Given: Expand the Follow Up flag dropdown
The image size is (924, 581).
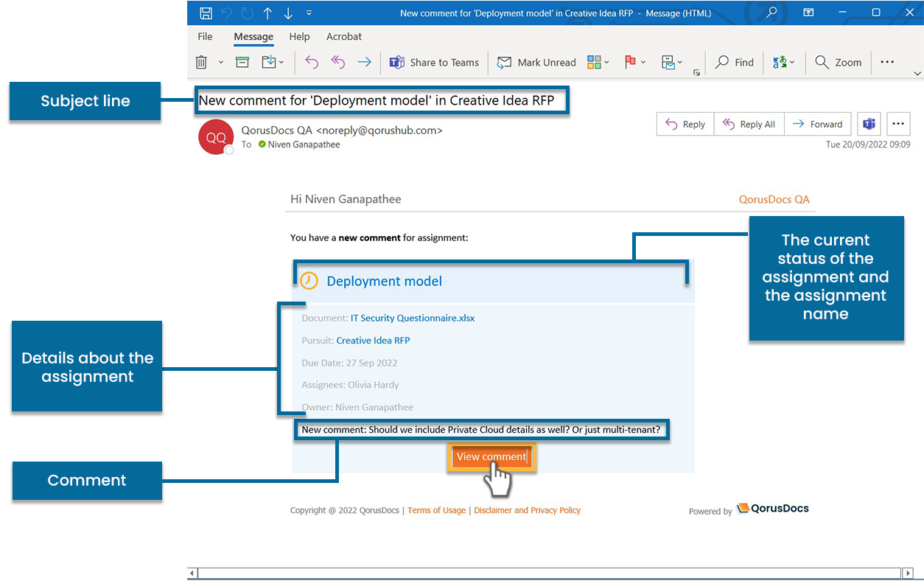Looking at the screenshot, I should coord(643,63).
